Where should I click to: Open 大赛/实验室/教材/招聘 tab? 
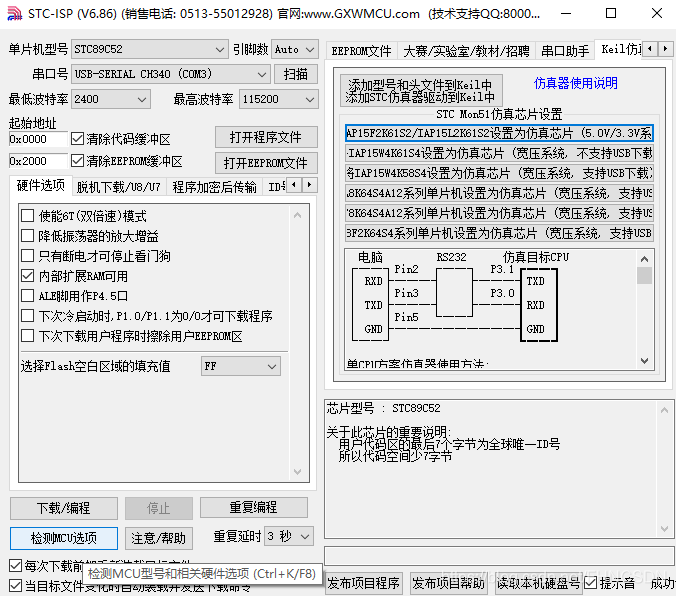tap(466, 51)
